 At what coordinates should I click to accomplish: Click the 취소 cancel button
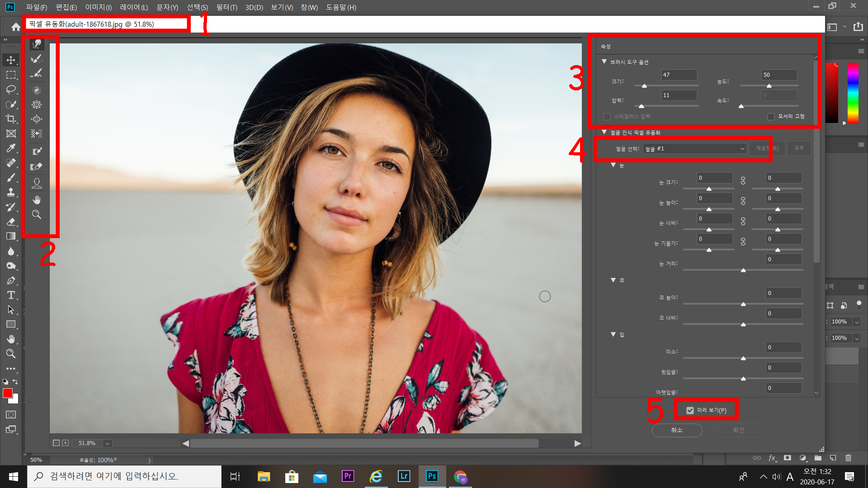pyautogui.click(x=677, y=430)
